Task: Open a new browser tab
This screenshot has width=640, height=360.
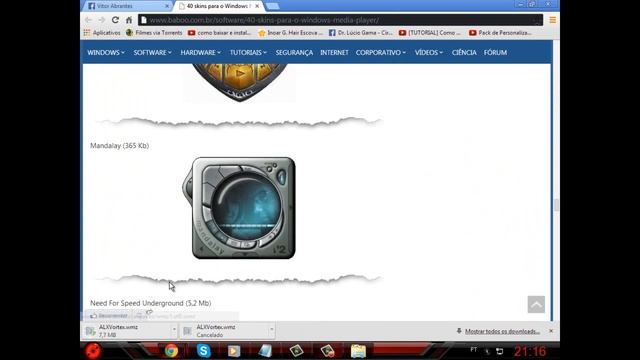Action: click(272, 6)
